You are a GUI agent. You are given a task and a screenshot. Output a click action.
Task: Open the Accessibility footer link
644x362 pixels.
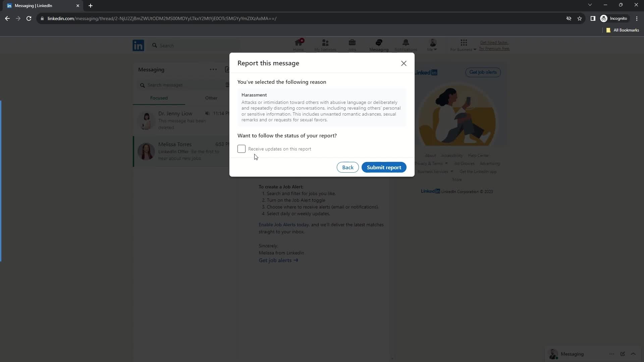pos(452,156)
